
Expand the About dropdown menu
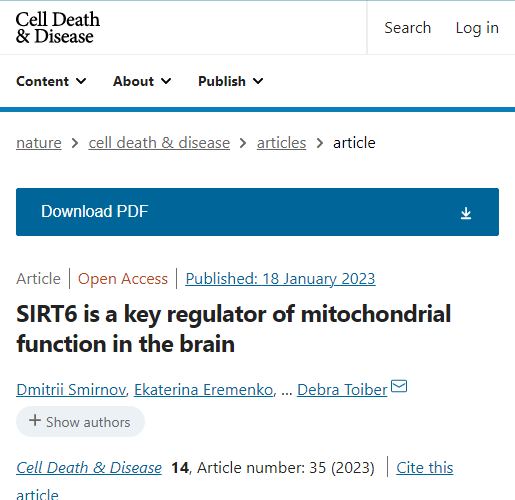(x=142, y=81)
